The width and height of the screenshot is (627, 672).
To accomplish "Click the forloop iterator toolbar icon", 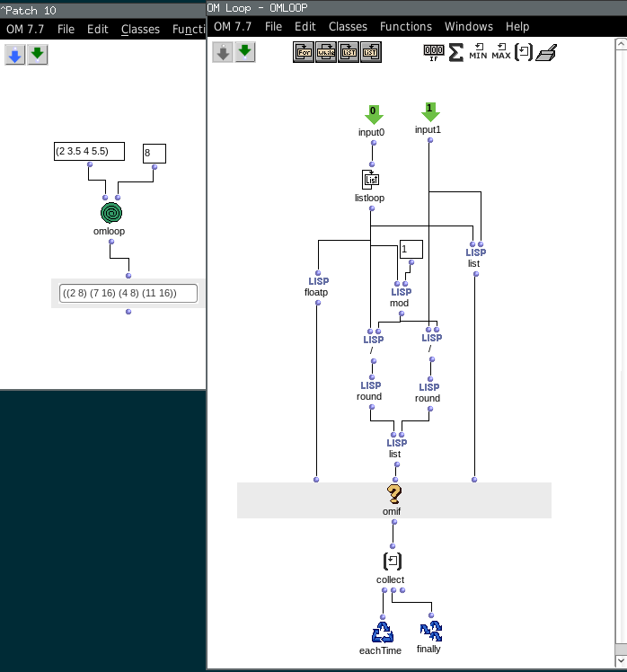I will tap(304, 53).
